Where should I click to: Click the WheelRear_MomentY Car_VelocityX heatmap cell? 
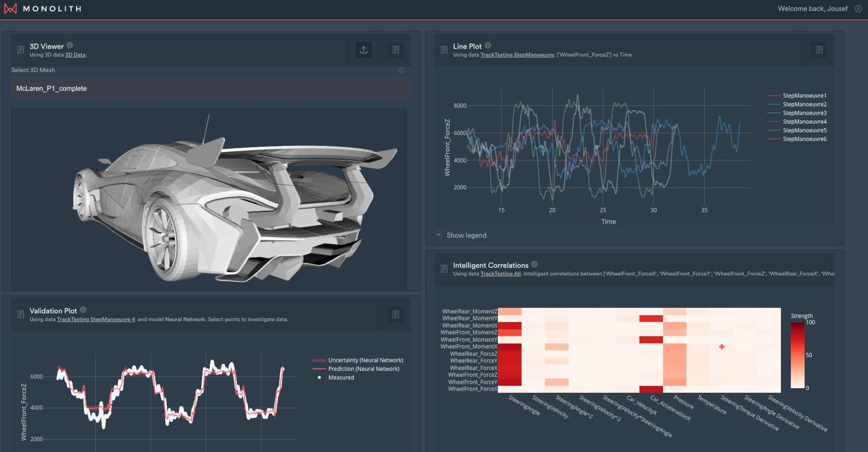(x=627, y=318)
